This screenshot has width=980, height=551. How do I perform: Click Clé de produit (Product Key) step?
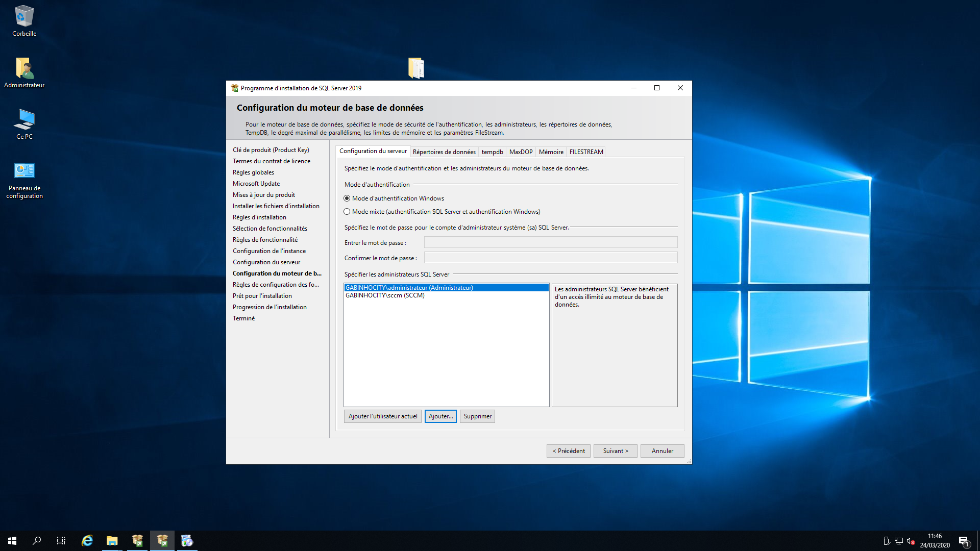(x=271, y=150)
